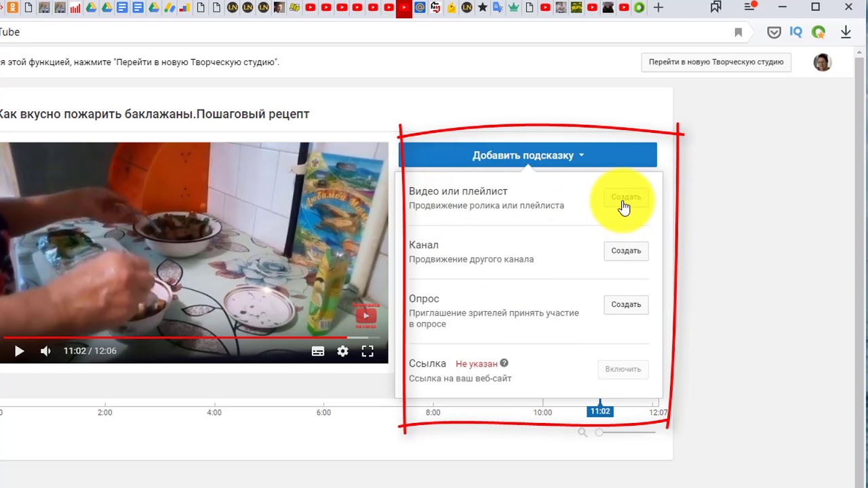Image resolution: width=868 pixels, height=488 pixels.
Task: Click the IQ extension icon
Action: [796, 32]
